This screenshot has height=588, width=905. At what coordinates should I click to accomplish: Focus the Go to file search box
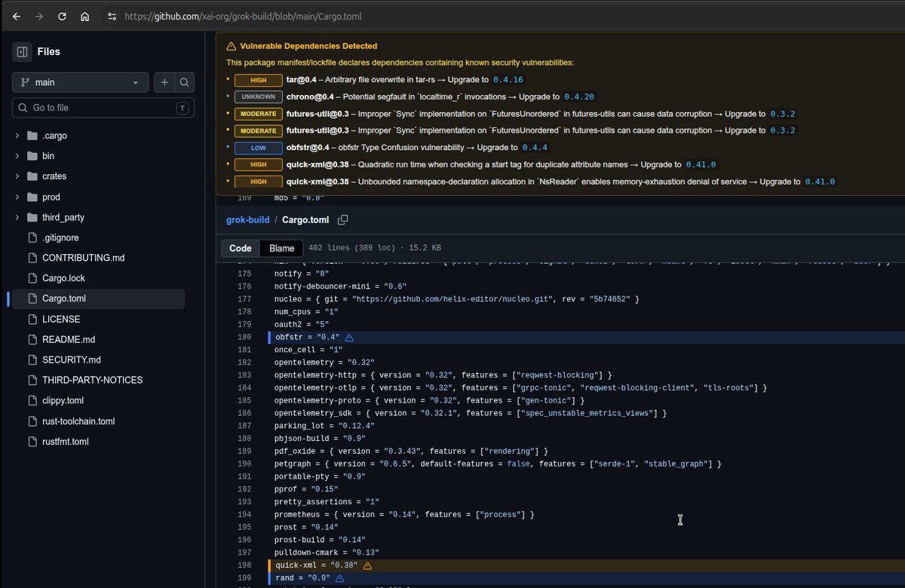tap(103, 108)
